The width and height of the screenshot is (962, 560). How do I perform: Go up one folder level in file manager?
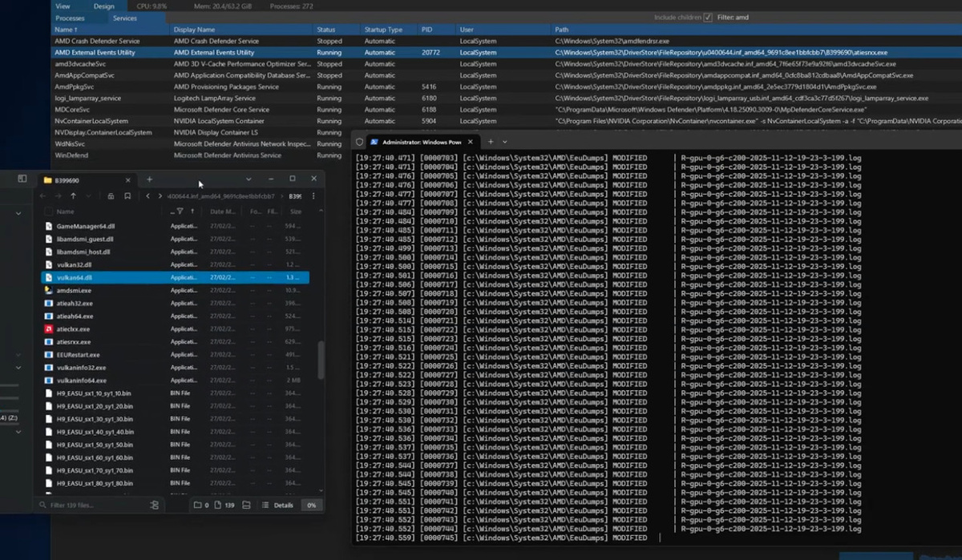click(x=73, y=195)
